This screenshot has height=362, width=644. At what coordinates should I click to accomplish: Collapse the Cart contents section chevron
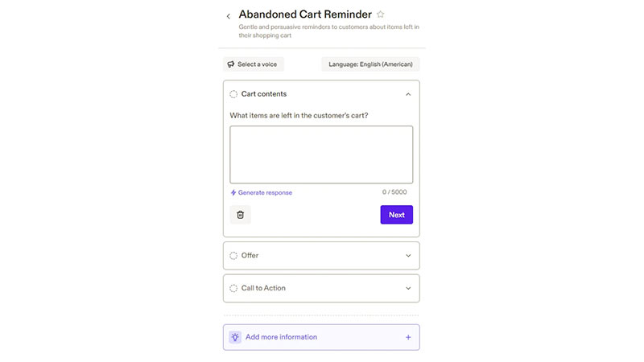(408, 94)
